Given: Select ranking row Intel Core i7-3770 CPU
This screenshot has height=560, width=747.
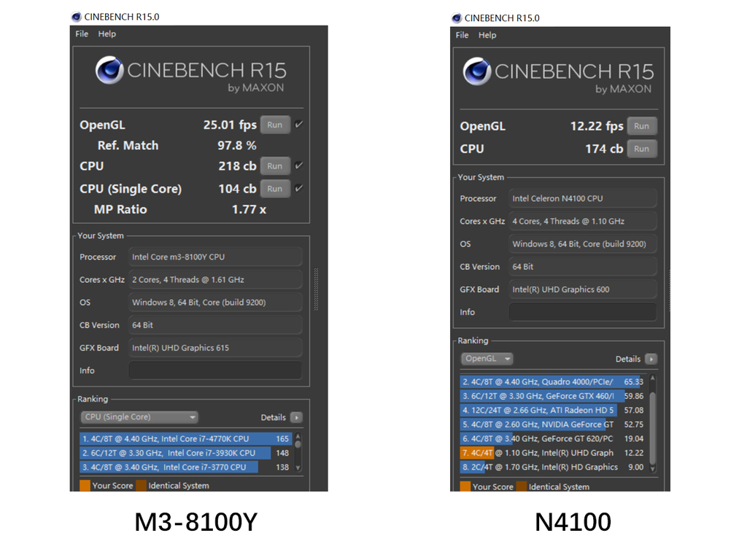Looking at the screenshot, I should coord(186,467).
